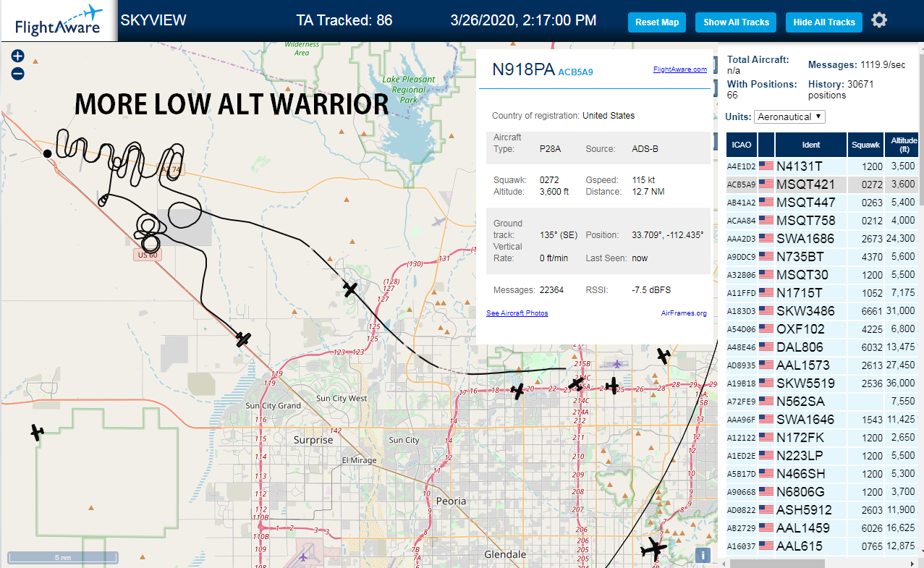Click the FlightAware logo
This screenshot has width=924, height=568.
pos(59,20)
